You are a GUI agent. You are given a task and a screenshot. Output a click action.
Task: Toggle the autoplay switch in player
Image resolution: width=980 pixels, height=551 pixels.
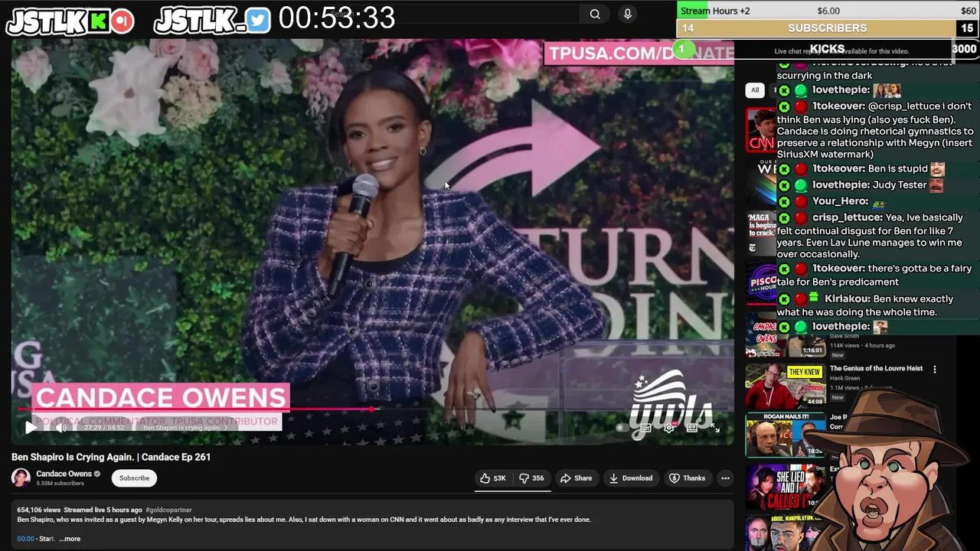(x=622, y=428)
